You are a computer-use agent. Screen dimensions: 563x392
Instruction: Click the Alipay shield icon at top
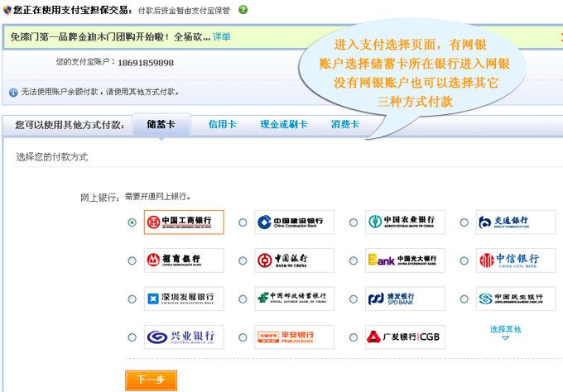(x=7, y=10)
